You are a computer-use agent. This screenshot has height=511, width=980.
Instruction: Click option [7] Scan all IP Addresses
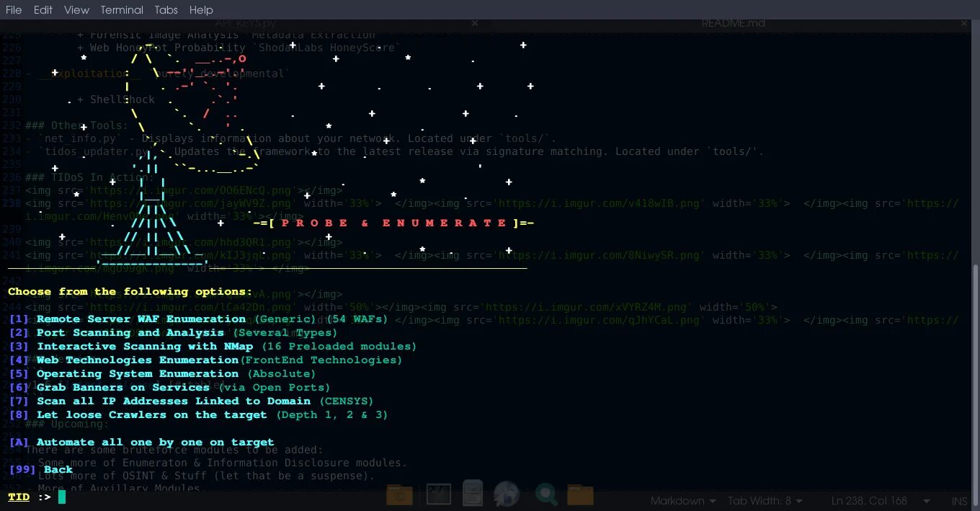[x=191, y=401]
